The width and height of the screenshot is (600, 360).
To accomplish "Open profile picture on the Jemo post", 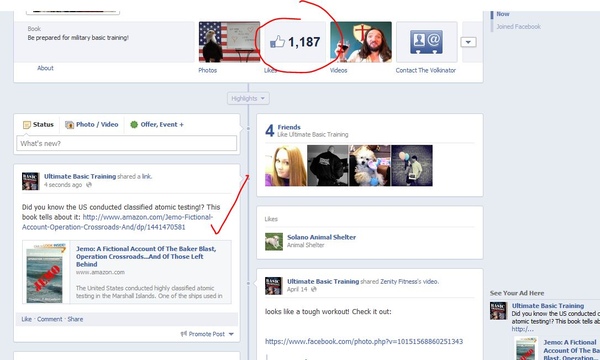I will tap(31, 181).
